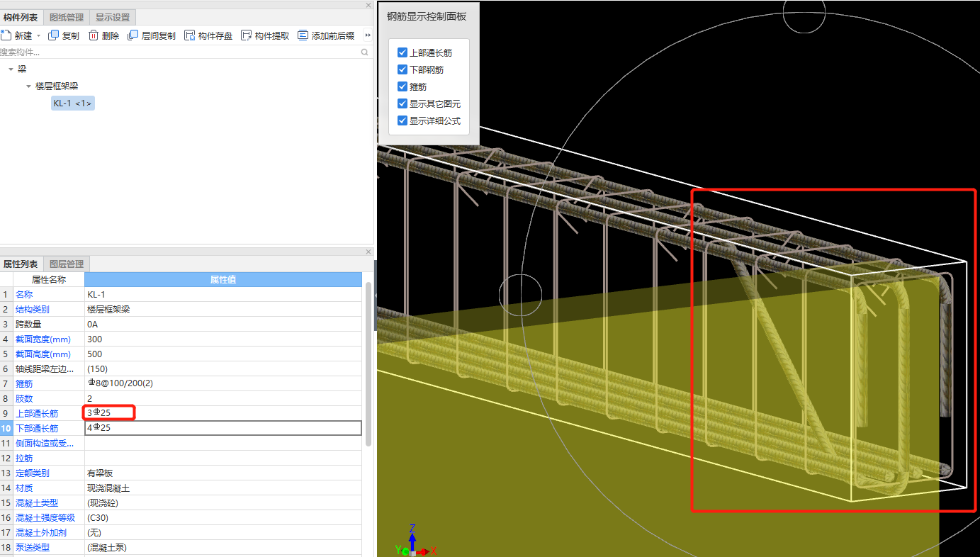Click the property list vertical scrollbar
Viewport: 980px width, 557px height.
pos(368,364)
